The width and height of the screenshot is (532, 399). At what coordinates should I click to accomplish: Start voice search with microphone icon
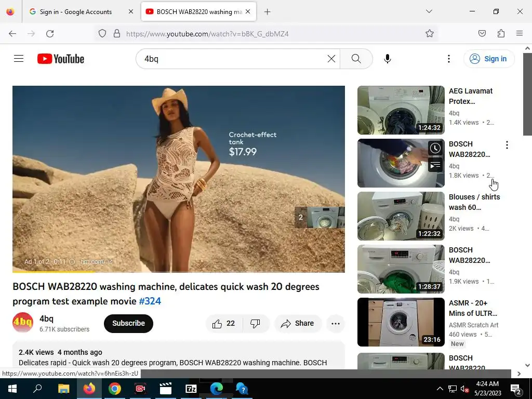tap(388, 59)
